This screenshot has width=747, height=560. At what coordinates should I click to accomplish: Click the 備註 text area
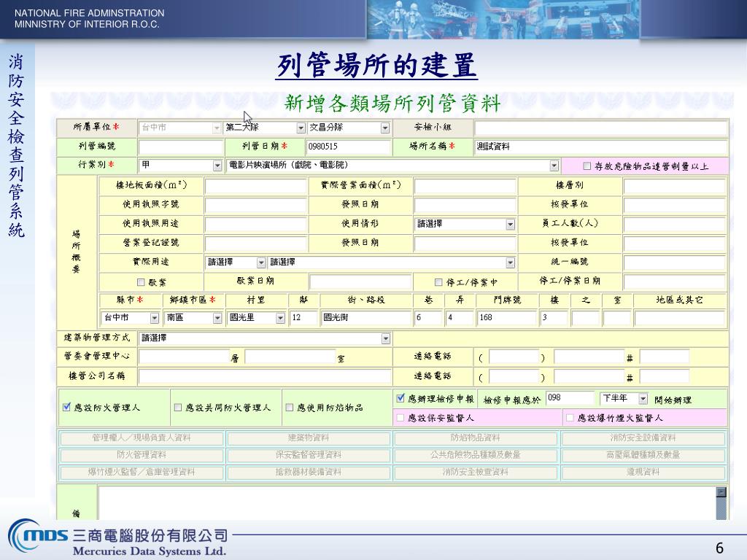click(x=406, y=502)
